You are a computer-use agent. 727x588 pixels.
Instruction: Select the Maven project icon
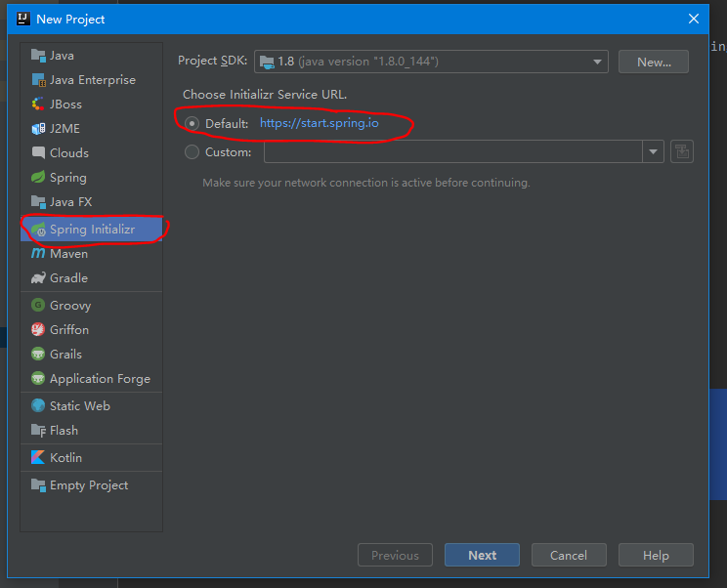38,254
